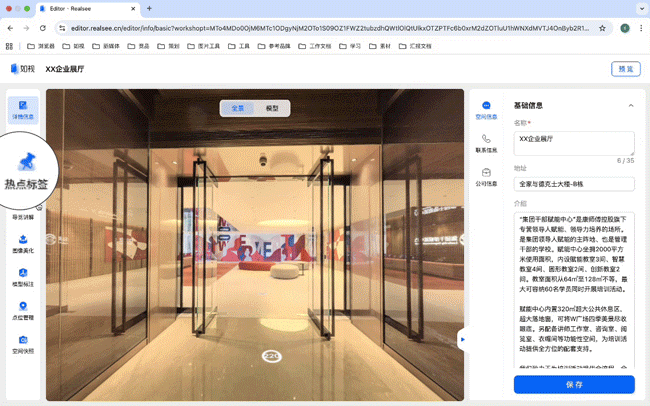Reload the current page
Image resolution: width=650 pixels, height=406 pixels.
(43, 28)
